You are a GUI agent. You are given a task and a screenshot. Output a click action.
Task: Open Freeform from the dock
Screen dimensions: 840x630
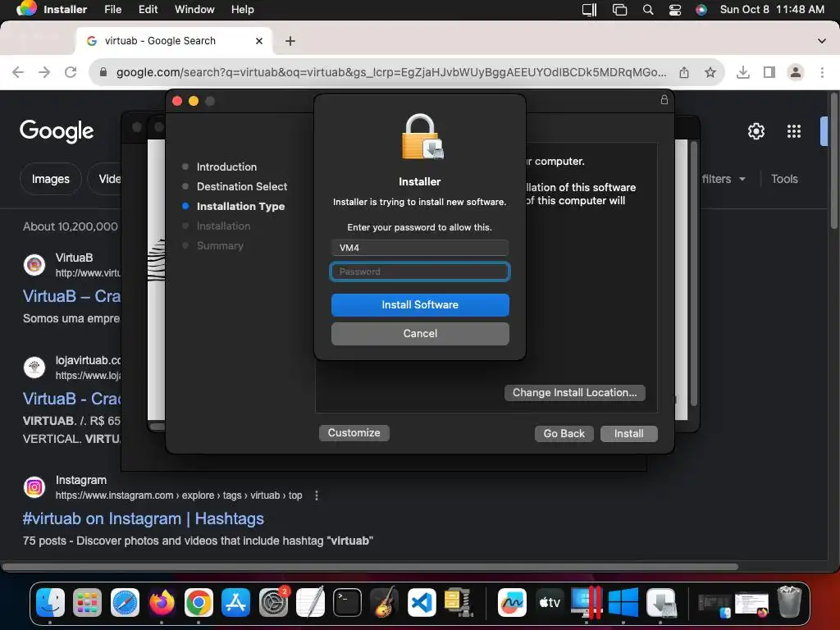pyautogui.click(x=512, y=603)
